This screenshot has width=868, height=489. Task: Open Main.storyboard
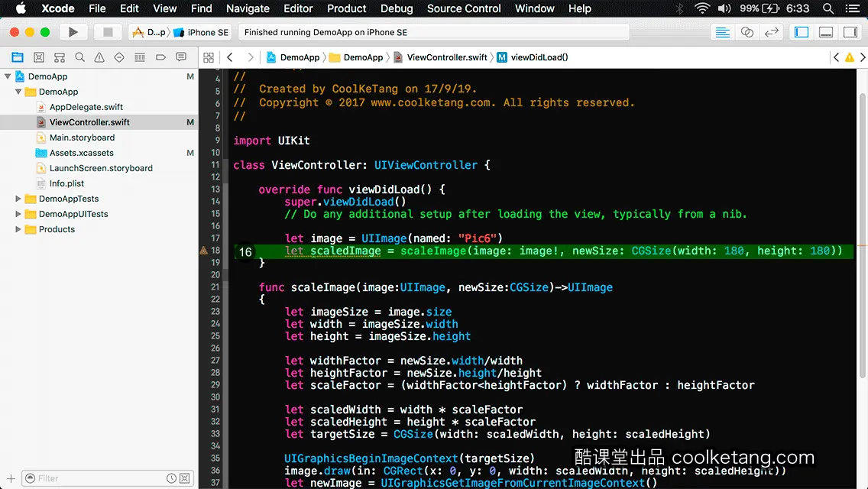tap(82, 138)
